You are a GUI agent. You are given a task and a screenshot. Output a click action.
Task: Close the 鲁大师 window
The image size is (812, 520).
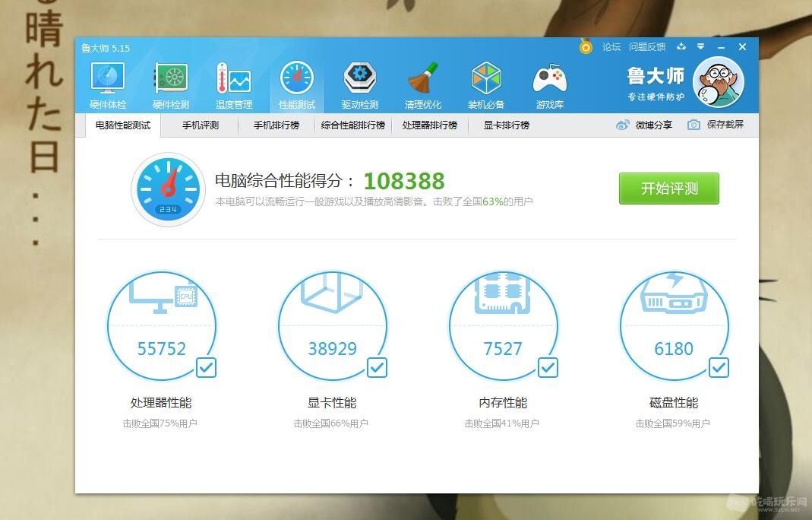tap(742, 46)
